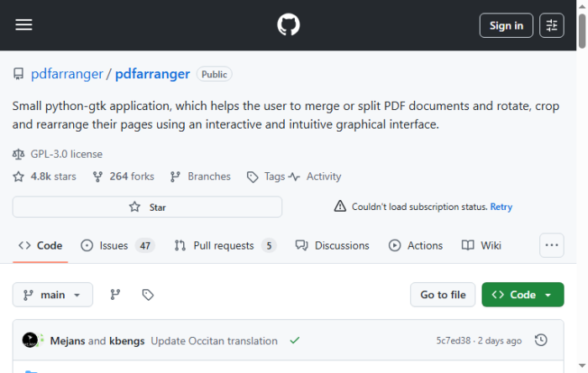
Task: Select the Code tab
Action: pos(40,245)
